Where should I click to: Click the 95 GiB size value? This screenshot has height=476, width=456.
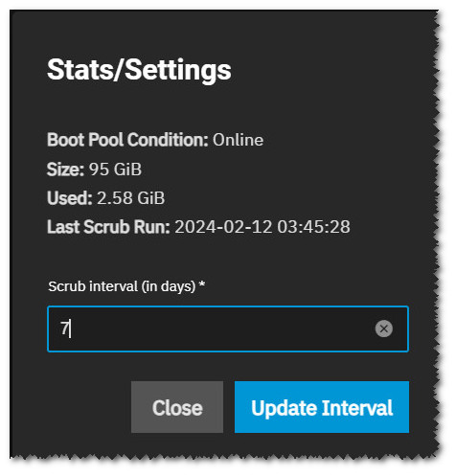115,170
